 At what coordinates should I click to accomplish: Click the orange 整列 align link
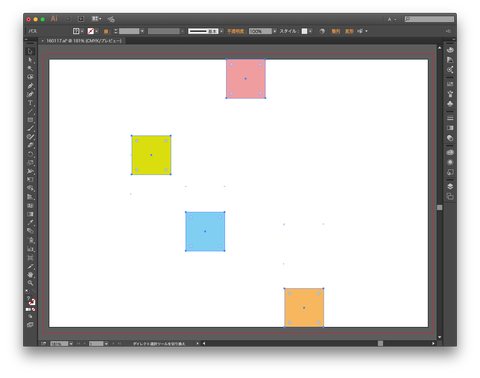336,31
